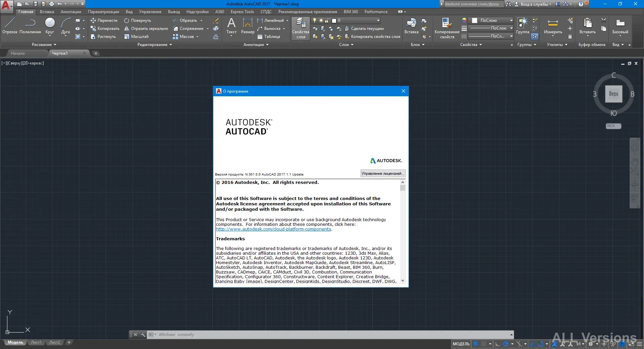This screenshot has width=644, height=349.
Task: Toggle object snap square icon
Action: [540, 344]
